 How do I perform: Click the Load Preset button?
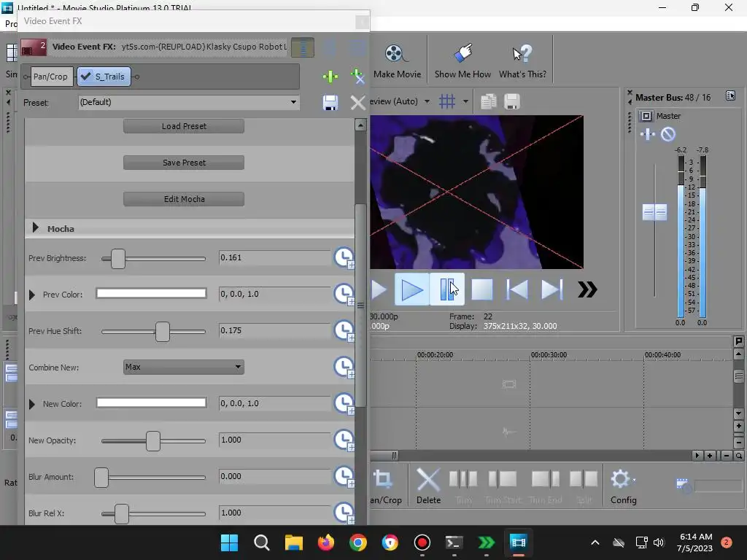click(183, 126)
